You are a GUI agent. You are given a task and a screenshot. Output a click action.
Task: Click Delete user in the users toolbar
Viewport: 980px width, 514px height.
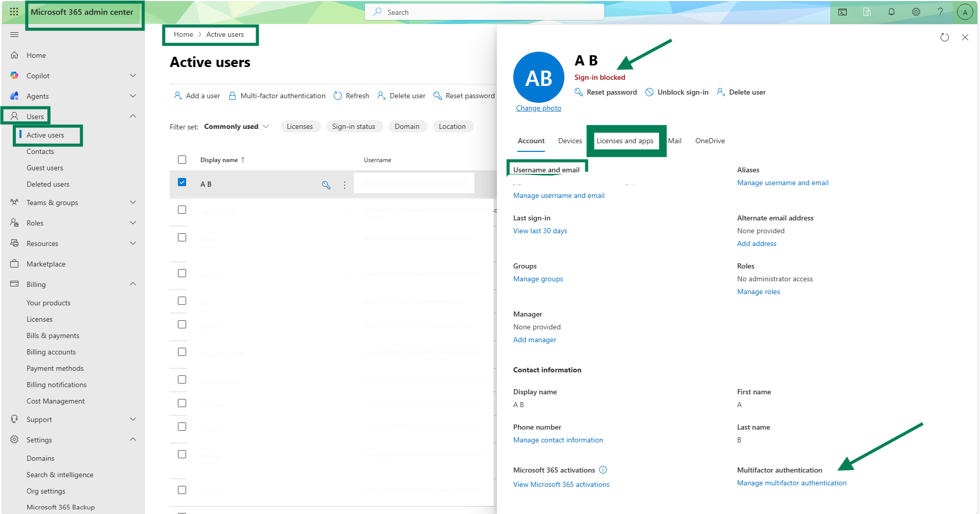[401, 96]
